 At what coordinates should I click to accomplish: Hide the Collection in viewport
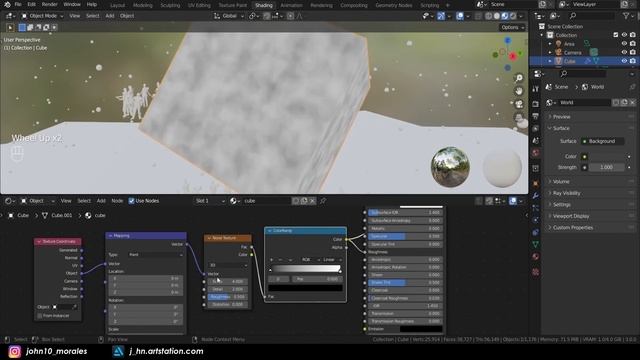click(x=624, y=35)
